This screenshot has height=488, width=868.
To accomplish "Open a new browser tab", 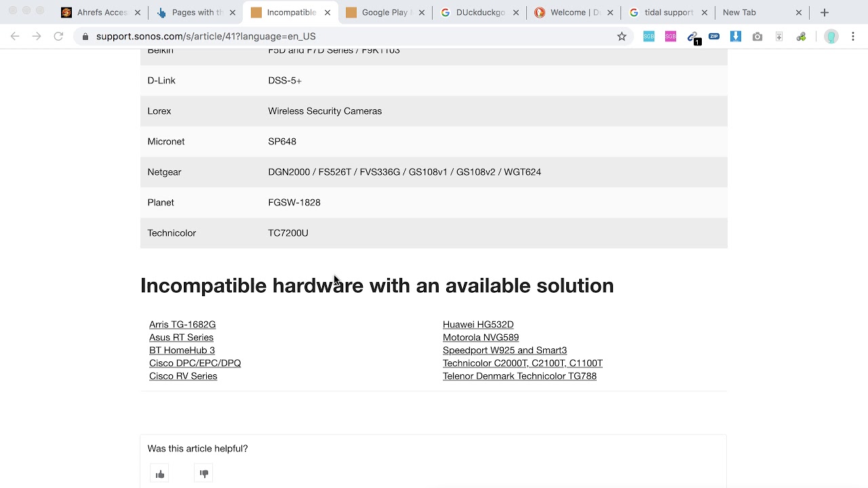I will point(825,12).
